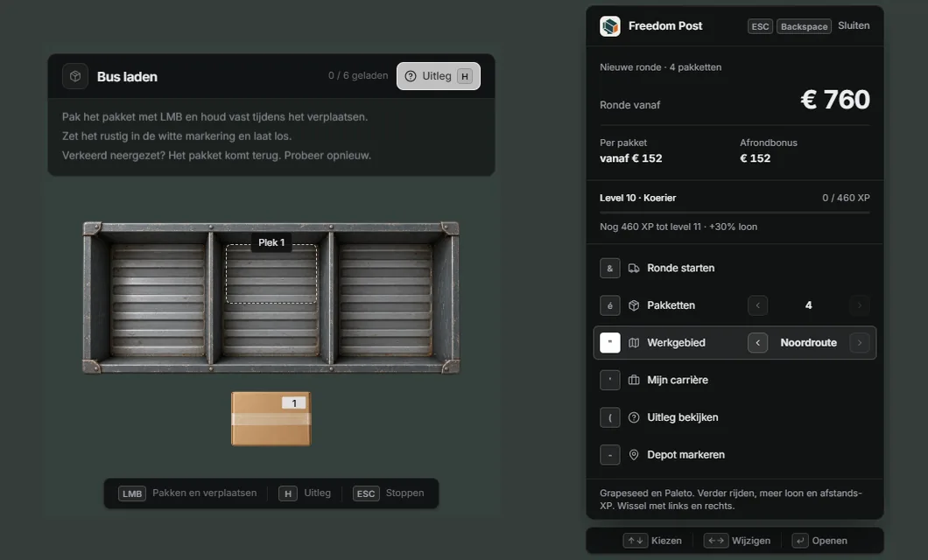
Task: Click the € 760 round payout amount
Action: pyautogui.click(x=835, y=100)
